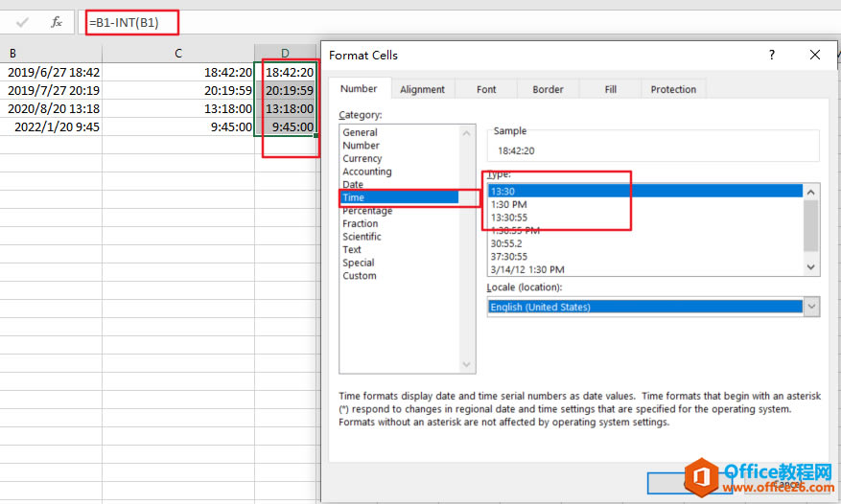Click cell containing 2019/6/27 18:42
This screenshot has width=841, height=504.
pos(51,73)
